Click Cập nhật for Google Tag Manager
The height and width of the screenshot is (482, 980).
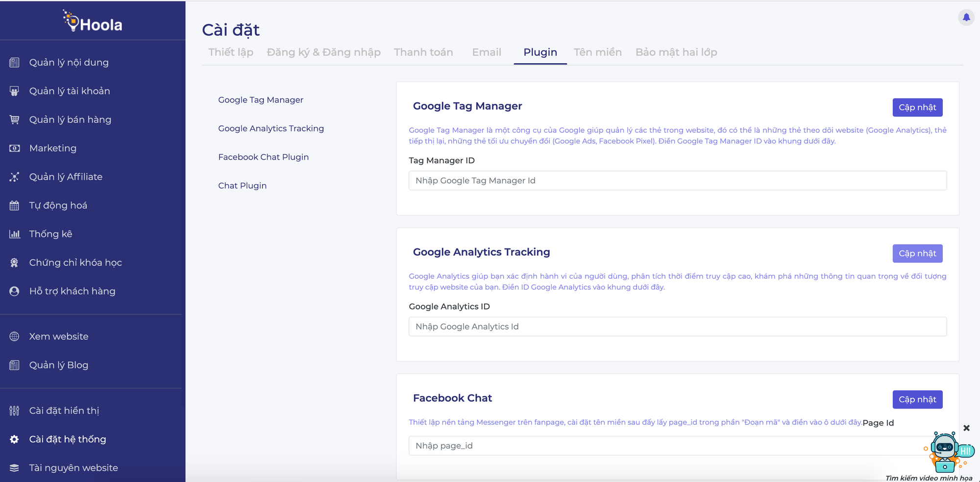917,107
